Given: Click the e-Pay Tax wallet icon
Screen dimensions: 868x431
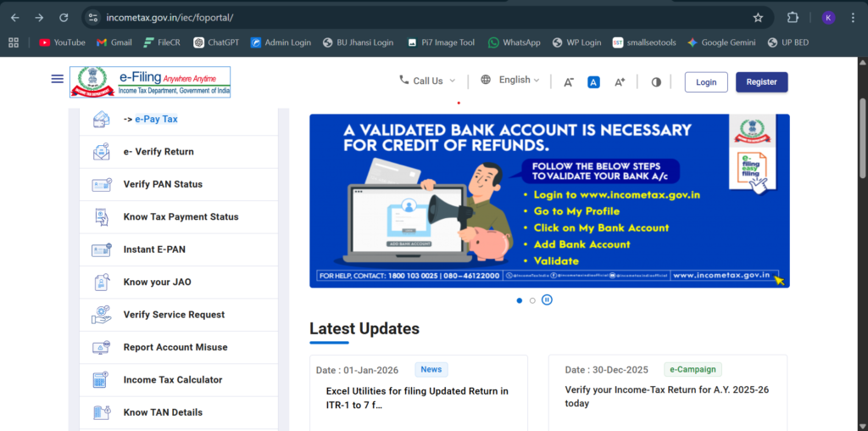Looking at the screenshot, I should coord(102,119).
